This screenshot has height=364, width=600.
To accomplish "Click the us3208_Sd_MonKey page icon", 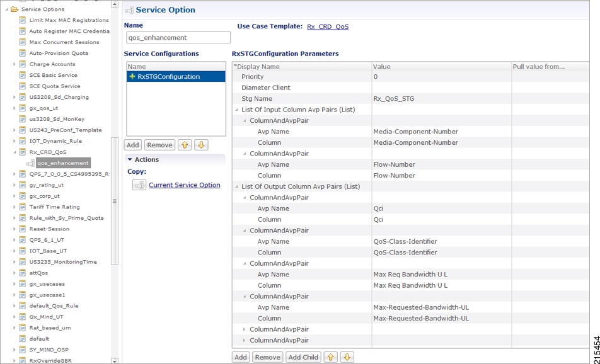I will (23, 119).
